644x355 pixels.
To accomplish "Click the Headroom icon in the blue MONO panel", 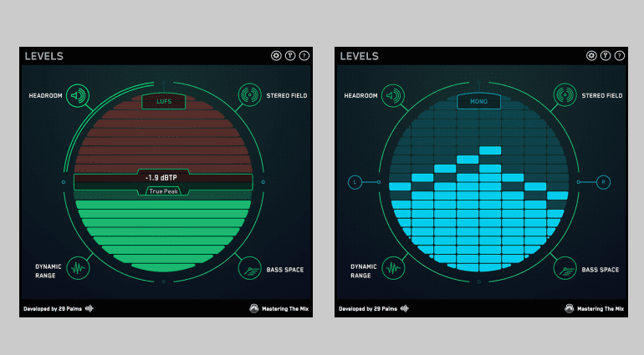I will coord(393,96).
